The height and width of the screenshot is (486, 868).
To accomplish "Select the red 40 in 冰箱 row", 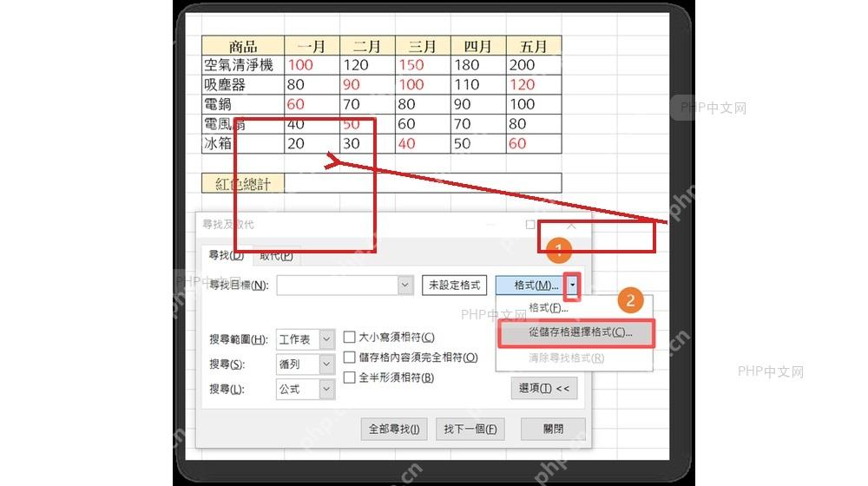I will pos(423,143).
